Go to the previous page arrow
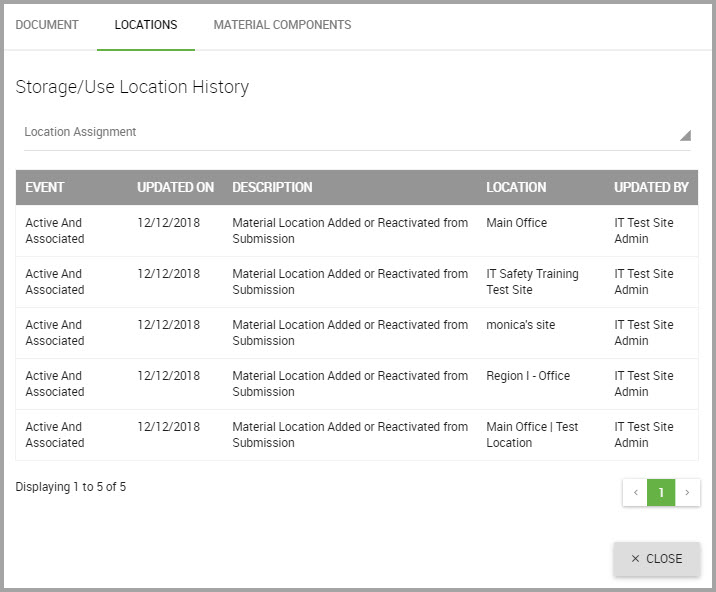The width and height of the screenshot is (716, 592). pos(635,492)
